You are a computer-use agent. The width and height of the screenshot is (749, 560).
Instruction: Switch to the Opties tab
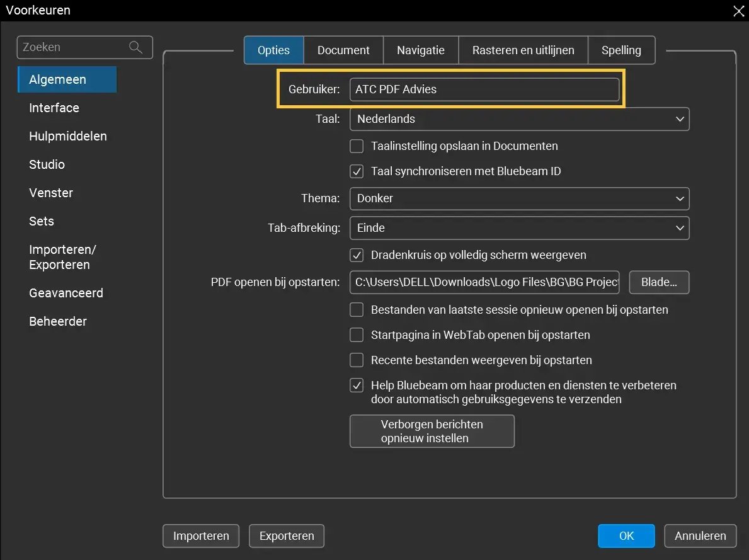[274, 50]
